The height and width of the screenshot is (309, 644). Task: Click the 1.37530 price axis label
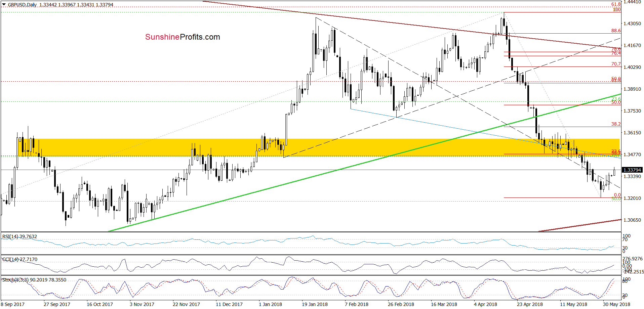632,111
